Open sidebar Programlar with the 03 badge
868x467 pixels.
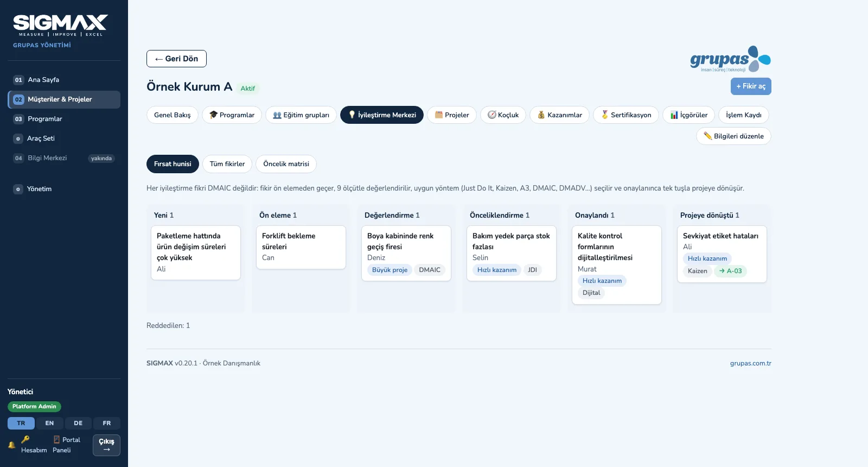pos(64,119)
